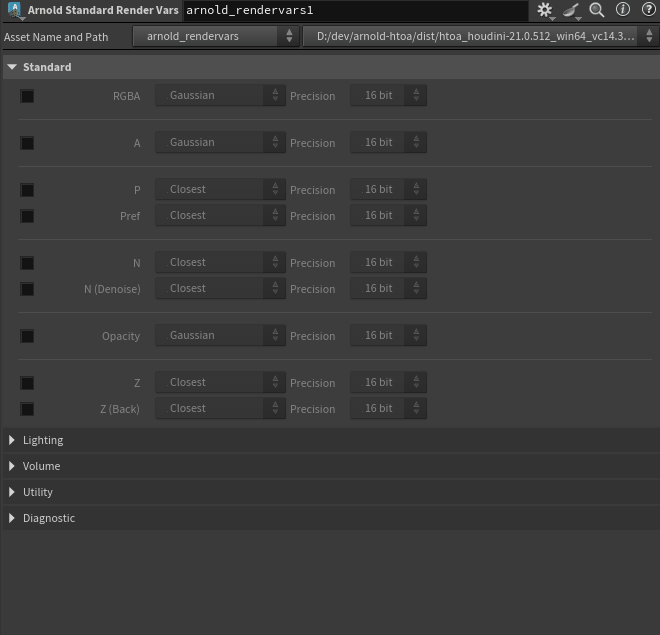660x635 pixels.
Task: Open the Z Precision 16 bit dropdown
Action: (x=389, y=383)
